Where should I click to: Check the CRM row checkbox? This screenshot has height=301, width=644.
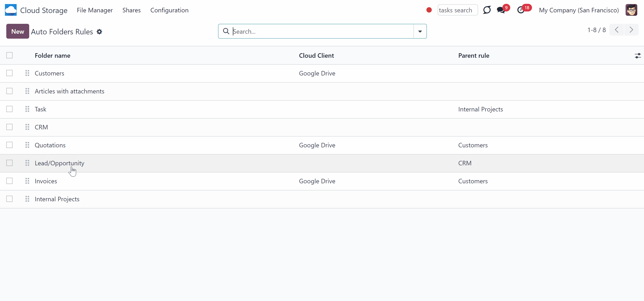[9, 127]
